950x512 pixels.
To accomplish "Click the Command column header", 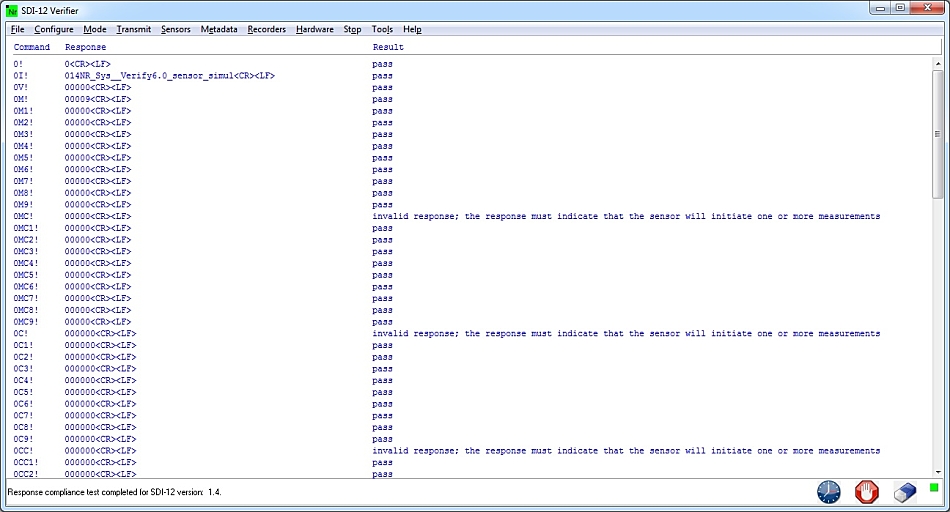I will click(32, 47).
